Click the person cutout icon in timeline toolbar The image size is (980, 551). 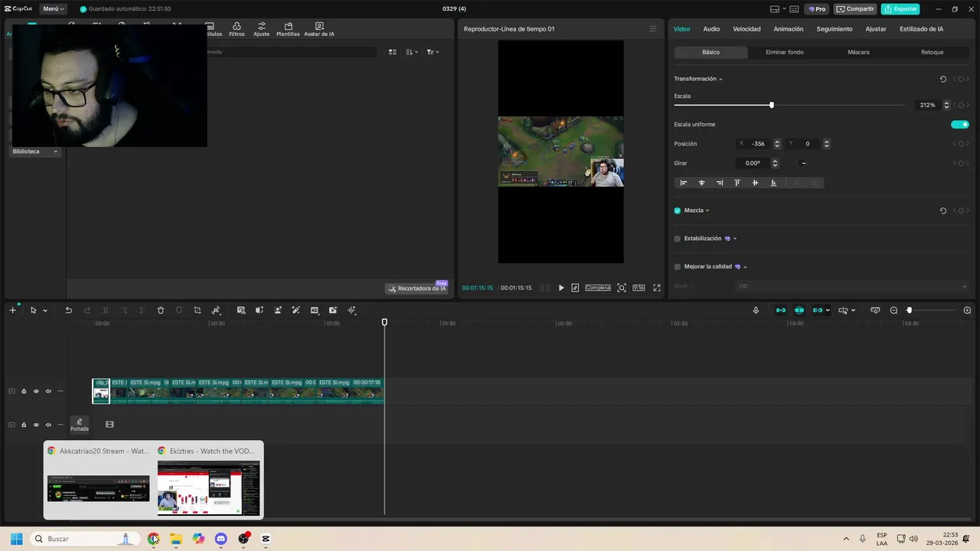[277, 310]
